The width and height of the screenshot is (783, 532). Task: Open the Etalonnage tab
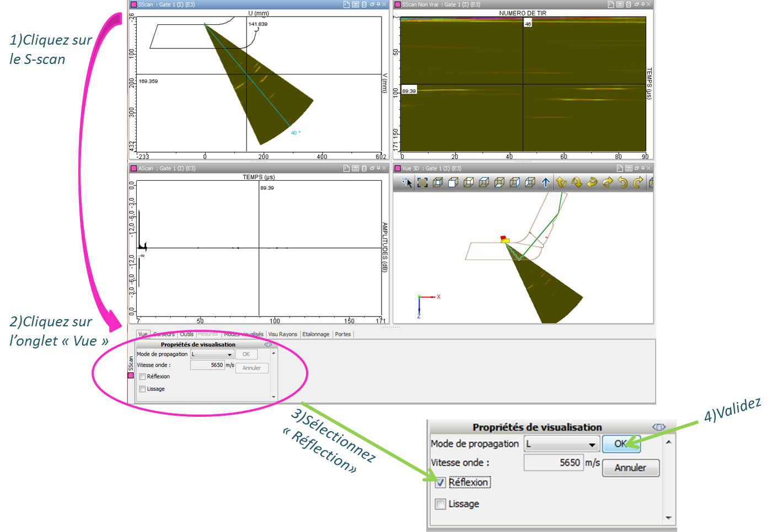315,334
